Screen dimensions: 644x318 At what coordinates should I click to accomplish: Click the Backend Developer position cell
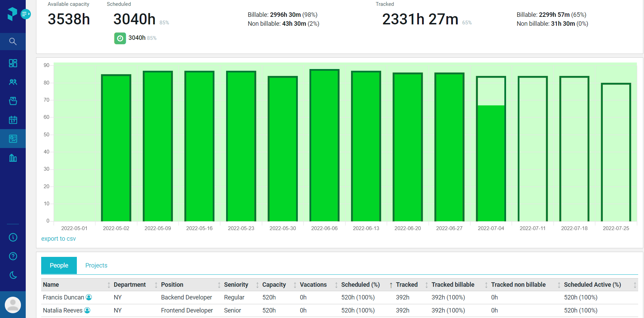pyautogui.click(x=187, y=297)
